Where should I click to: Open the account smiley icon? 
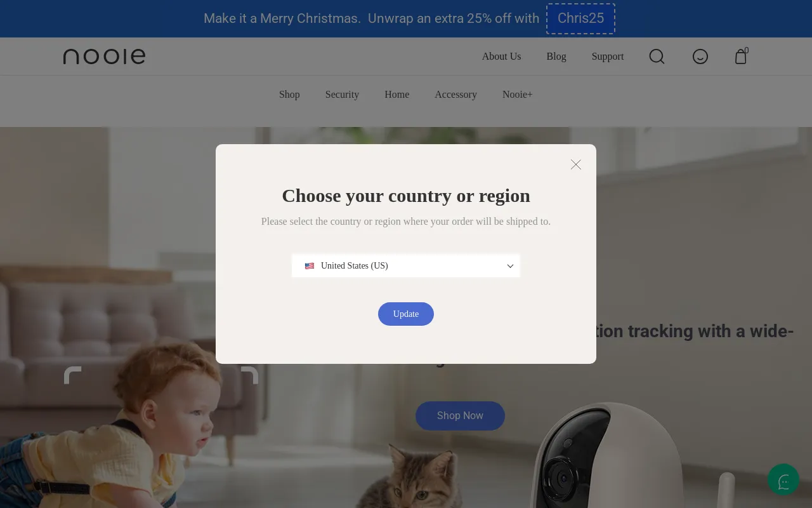[700, 57]
